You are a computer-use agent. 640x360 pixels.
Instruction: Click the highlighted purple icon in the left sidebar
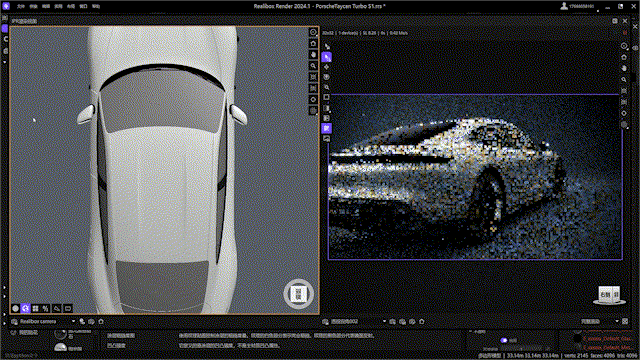(x=5, y=28)
